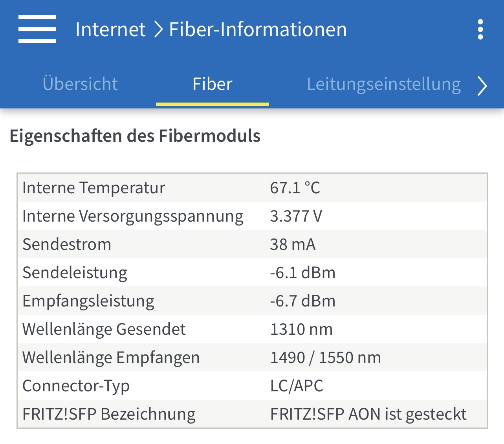Click the Fiber-Informationen breadcrumb title
504x444 pixels.
pyautogui.click(x=258, y=29)
